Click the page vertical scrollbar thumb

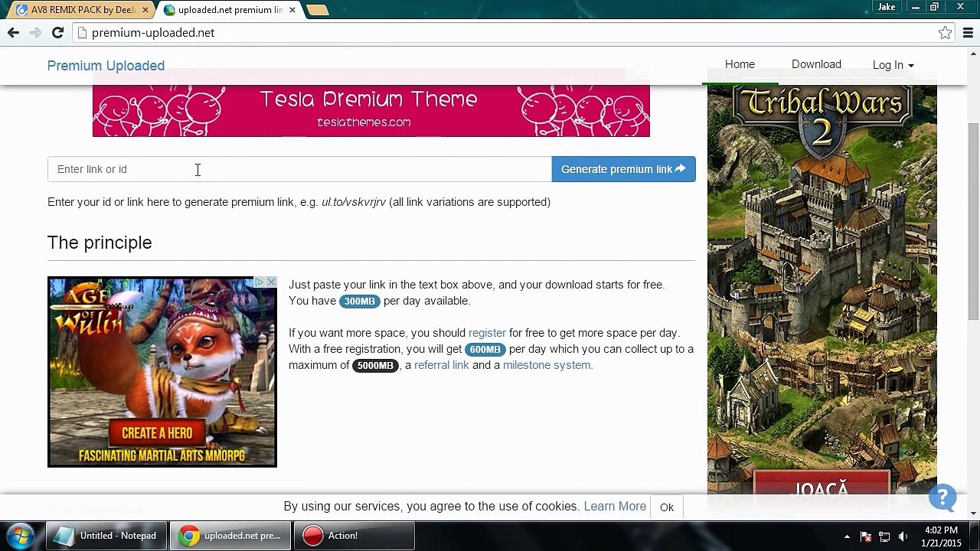(x=973, y=222)
